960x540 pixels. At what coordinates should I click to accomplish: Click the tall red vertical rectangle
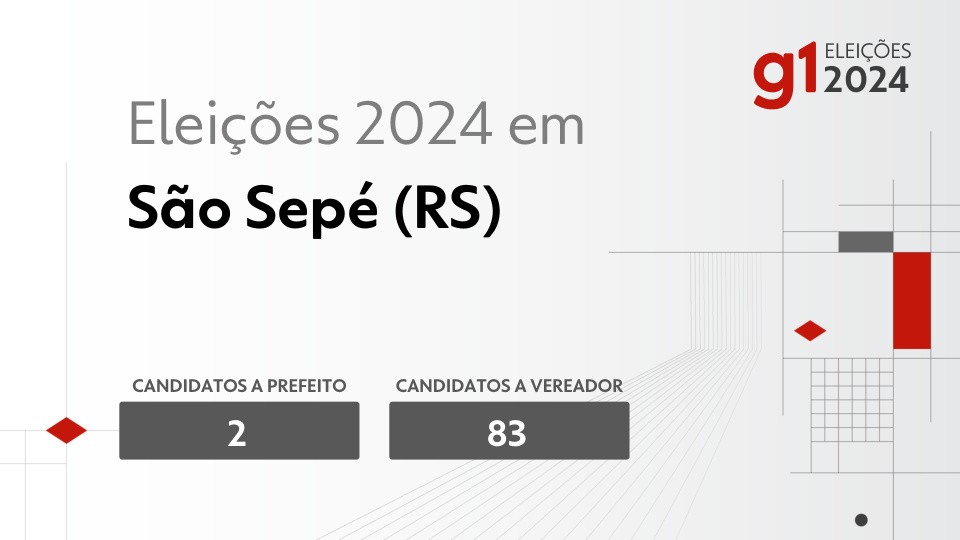tap(911, 300)
